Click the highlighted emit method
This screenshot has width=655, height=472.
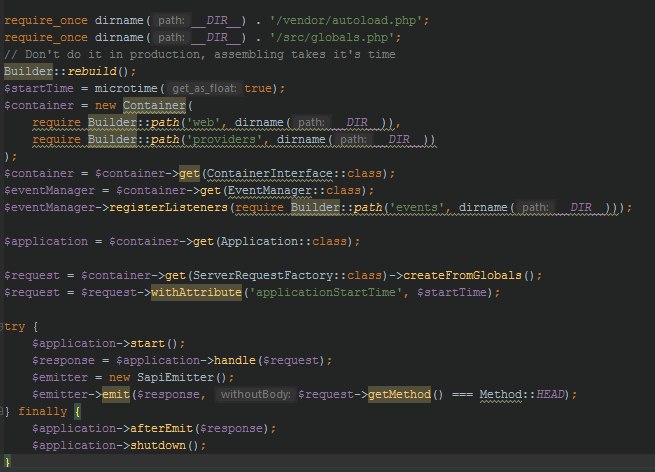point(116,395)
